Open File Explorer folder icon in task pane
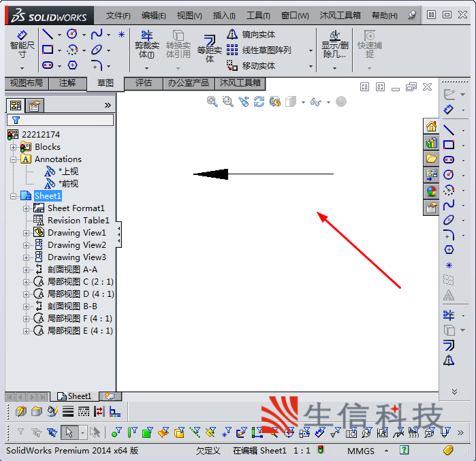The image size is (476, 461). pos(431,159)
